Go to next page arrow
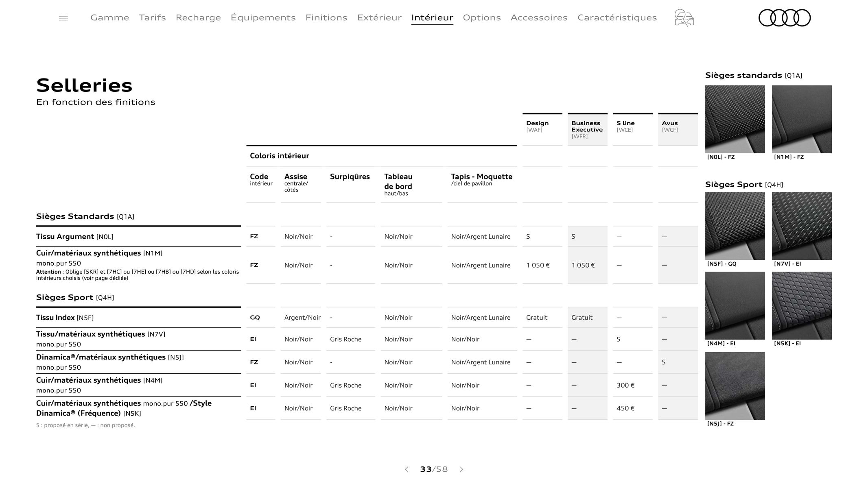Viewport: 868px width, 488px height. point(461,469)
